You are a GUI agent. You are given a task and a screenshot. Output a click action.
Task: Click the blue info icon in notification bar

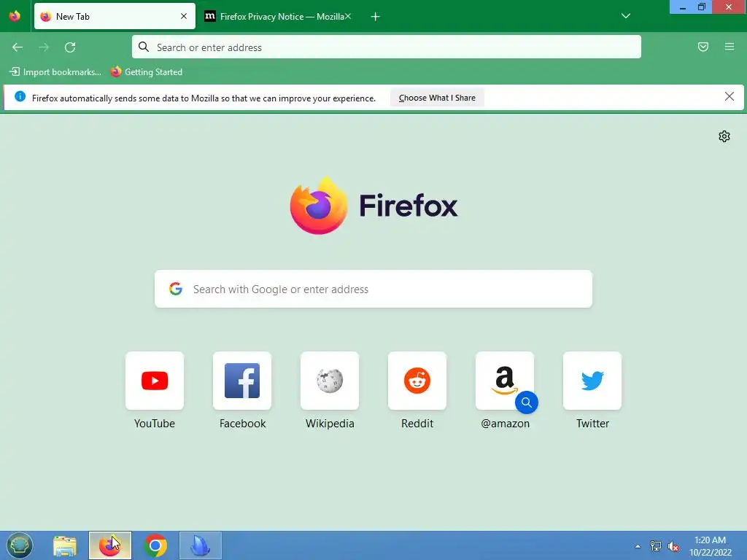coord(20,97)
